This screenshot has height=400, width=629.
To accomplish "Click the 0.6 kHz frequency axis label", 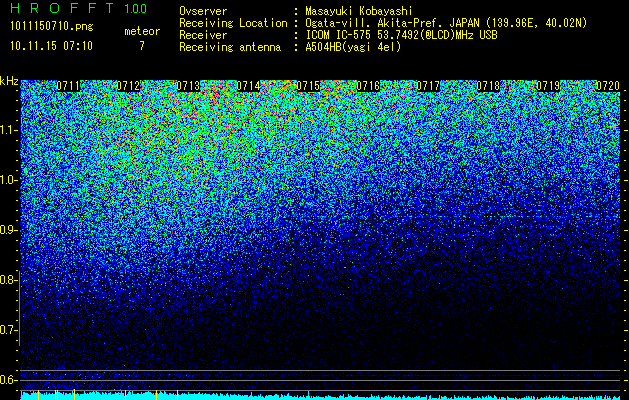I will (9, 380).
